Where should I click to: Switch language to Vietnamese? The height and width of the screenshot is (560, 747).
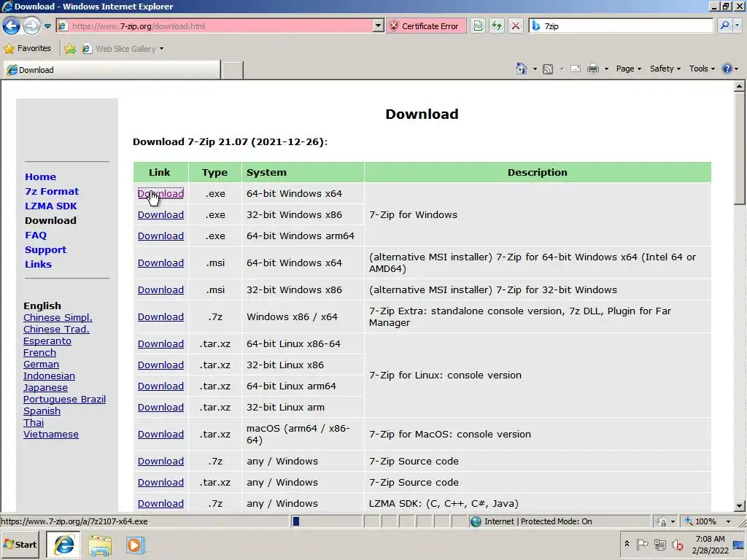click(51, 435)
